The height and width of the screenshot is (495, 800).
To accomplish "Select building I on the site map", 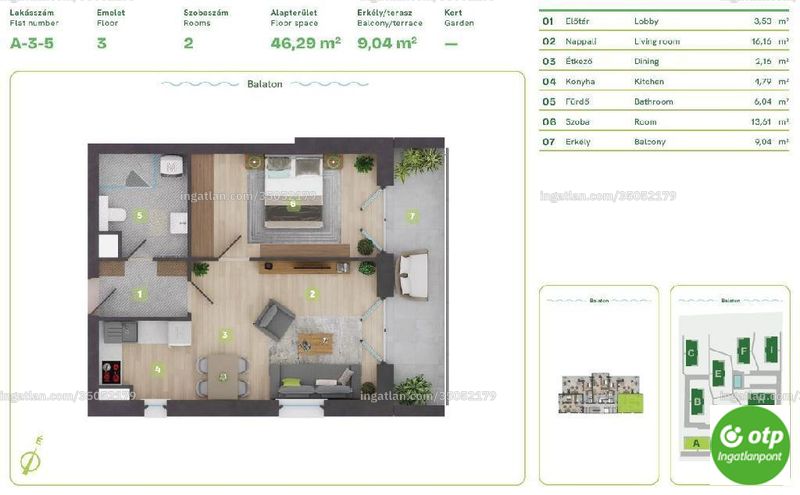I will click(x=771, y=350).
